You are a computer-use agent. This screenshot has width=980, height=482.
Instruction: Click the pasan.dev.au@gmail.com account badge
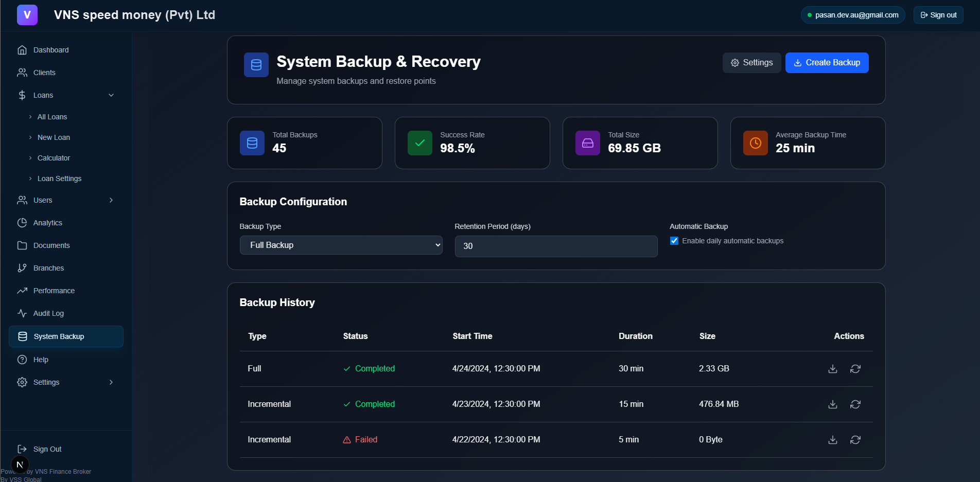pos(853,15)
